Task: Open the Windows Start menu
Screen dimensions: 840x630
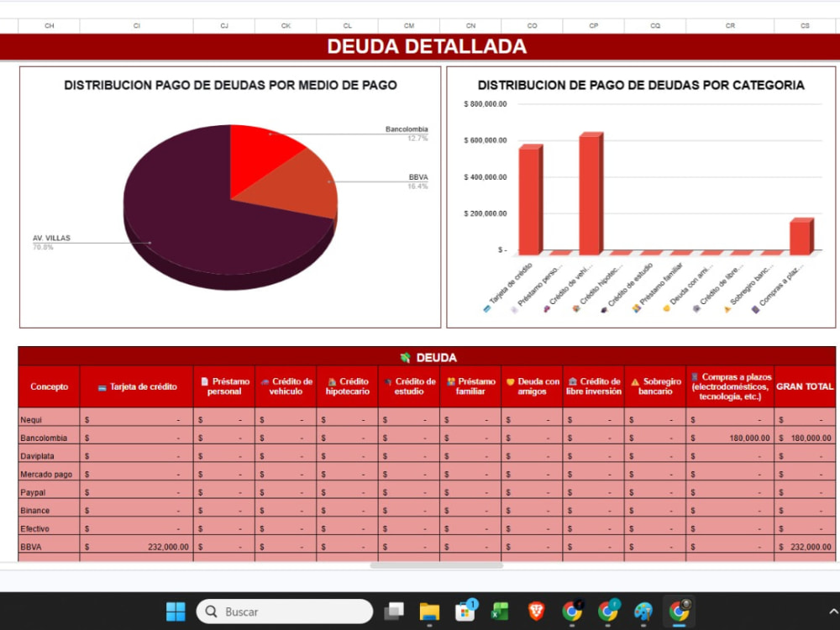Action: click(x=176, y=612)
